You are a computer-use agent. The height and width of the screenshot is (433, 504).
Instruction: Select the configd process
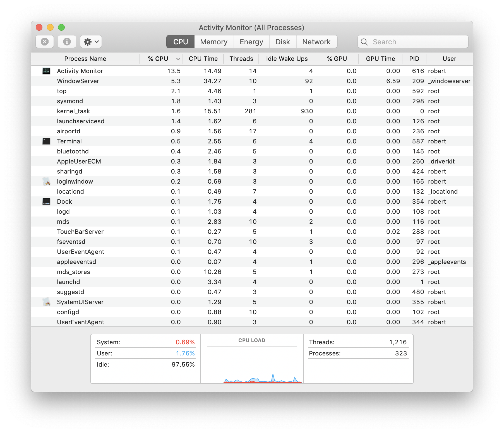click(x=252, y=312)
